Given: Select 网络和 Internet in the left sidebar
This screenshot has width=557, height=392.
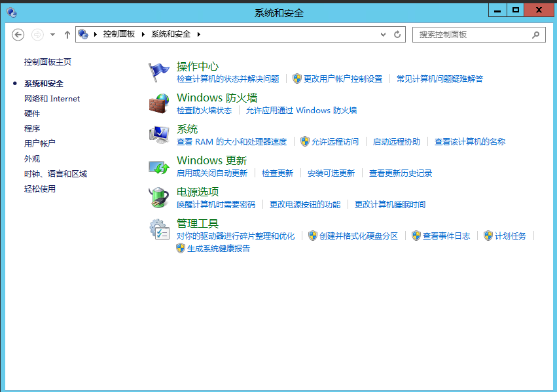Looking at the screenshot, I should pyautogui.click(x=52, y=99).
